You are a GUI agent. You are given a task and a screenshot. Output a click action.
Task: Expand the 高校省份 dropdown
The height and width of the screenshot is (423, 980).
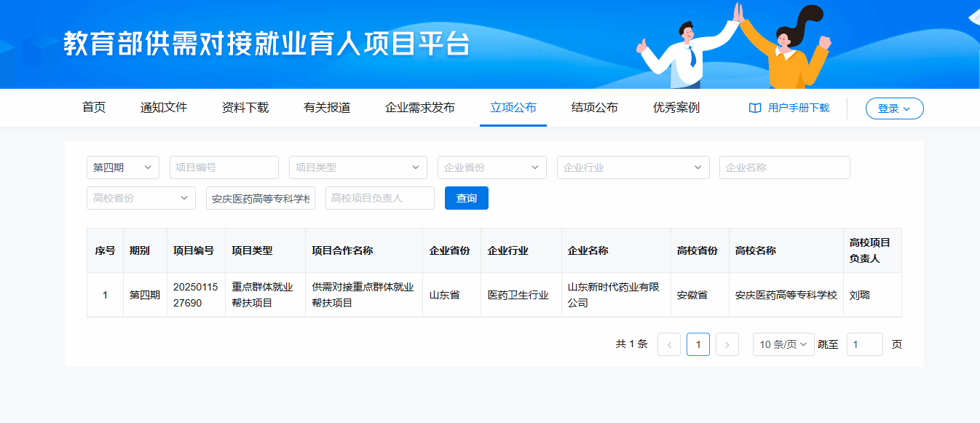coord(141,198)
